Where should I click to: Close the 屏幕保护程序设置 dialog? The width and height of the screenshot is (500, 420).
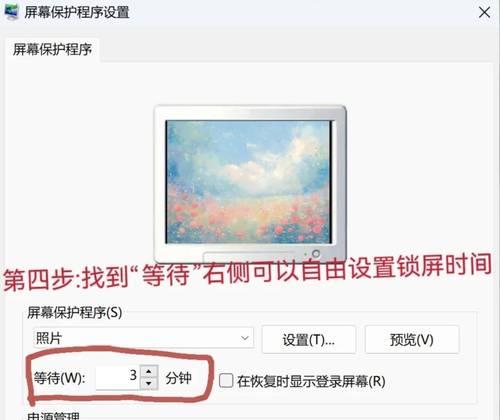tap(484, 13)
